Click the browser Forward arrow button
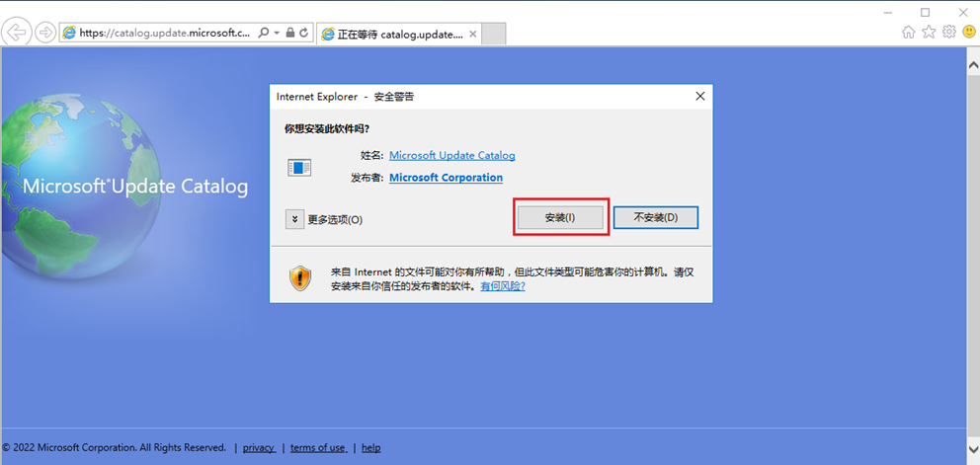The height and width of the screenshot is (465, 980). [45, 32]
